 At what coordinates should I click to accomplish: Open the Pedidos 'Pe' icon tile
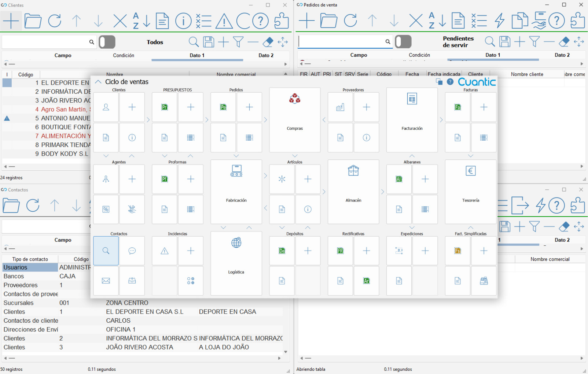tap(223, 107)
